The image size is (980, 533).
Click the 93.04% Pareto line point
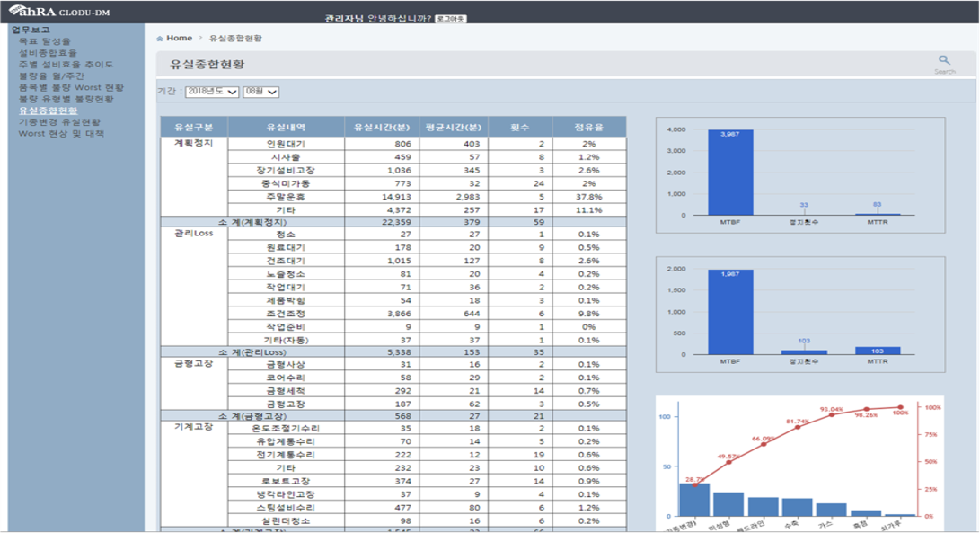[832, 414]
